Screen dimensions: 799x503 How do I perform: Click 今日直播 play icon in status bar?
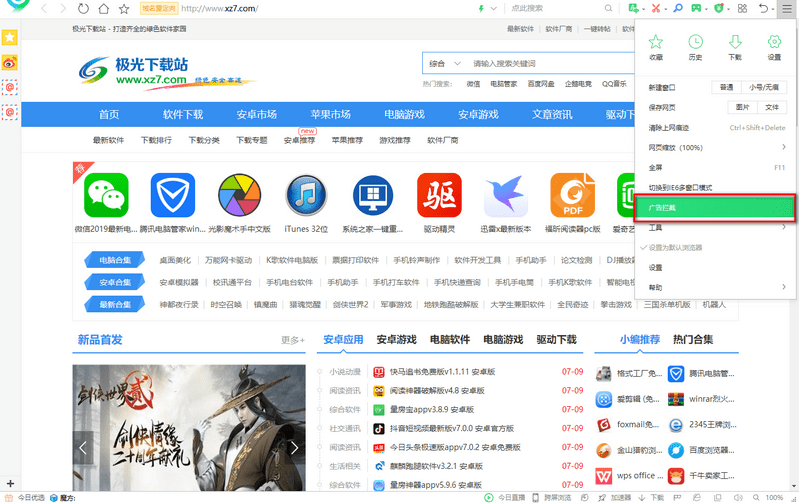[x=489, y=497]
